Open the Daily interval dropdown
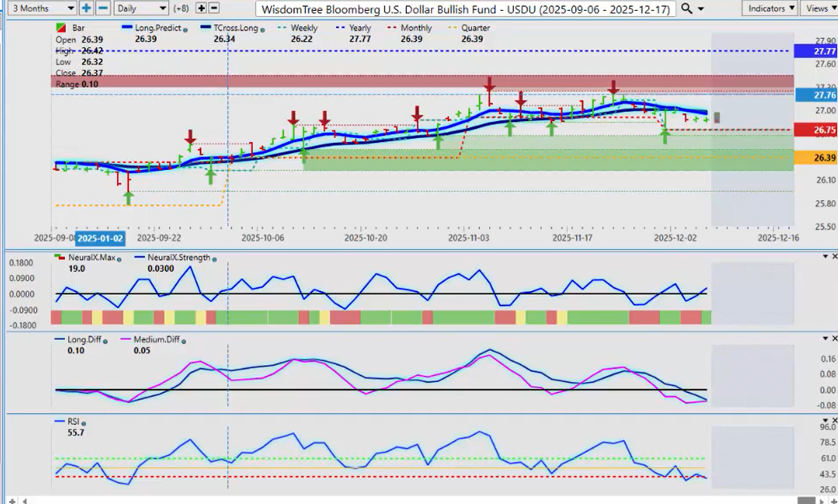The height and width of the screenshot is (504, 838). pyautogui.click(x=140, y=8)
